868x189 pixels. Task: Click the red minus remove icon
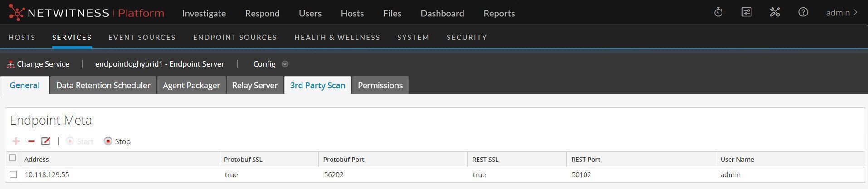[31, 141]
